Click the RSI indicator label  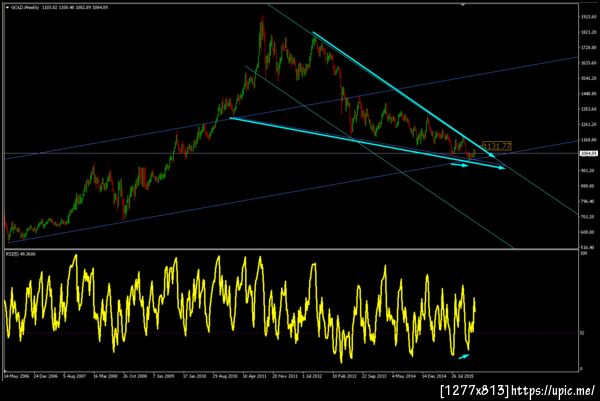pyautogui.click(x=21, y=254)
